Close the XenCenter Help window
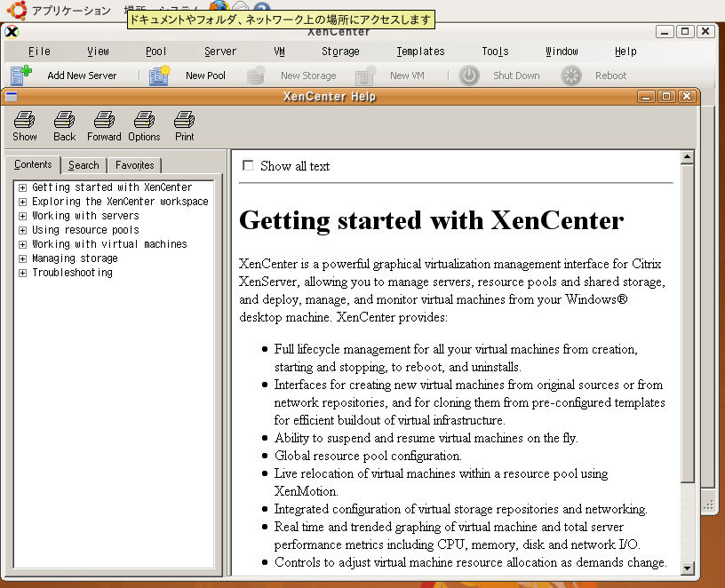 [x=687, y=96]
